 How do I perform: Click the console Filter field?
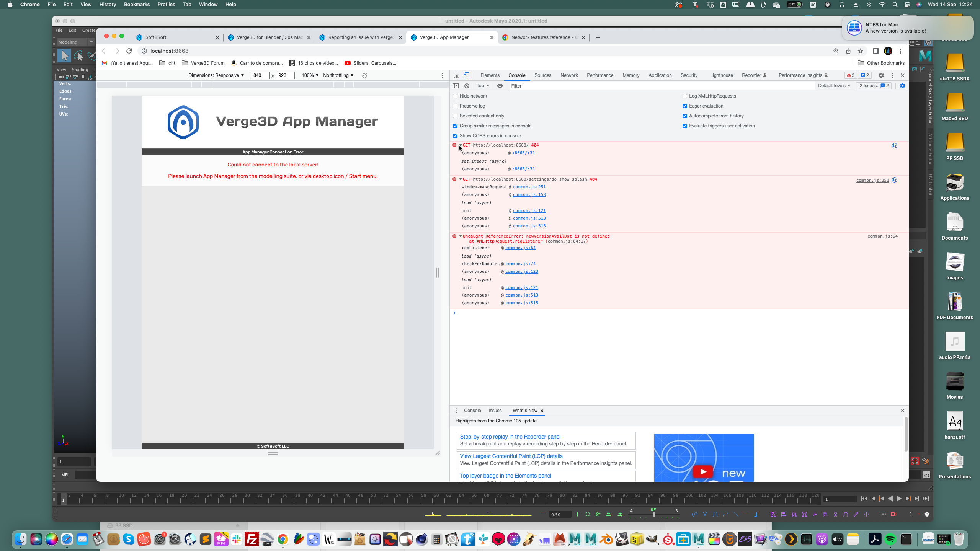661,86
